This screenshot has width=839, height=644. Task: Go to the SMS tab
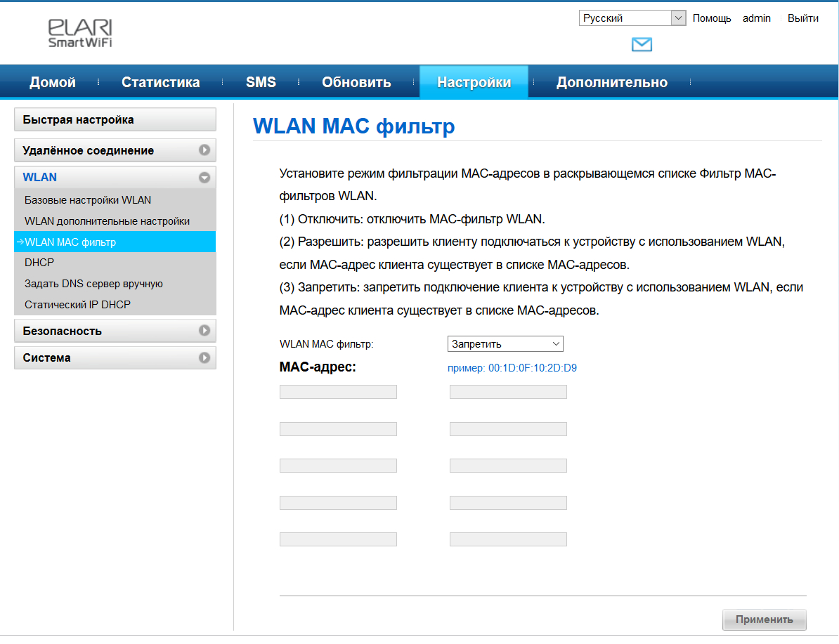click(x=261, y=82)
